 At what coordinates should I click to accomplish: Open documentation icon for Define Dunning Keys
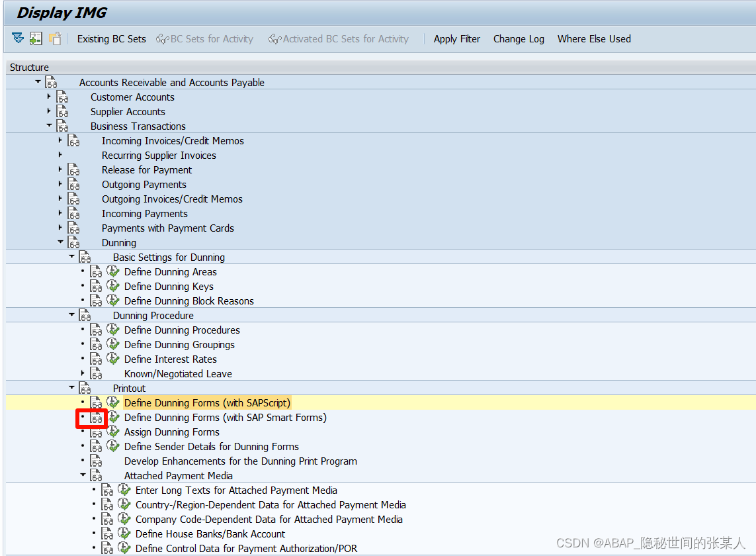96,286
